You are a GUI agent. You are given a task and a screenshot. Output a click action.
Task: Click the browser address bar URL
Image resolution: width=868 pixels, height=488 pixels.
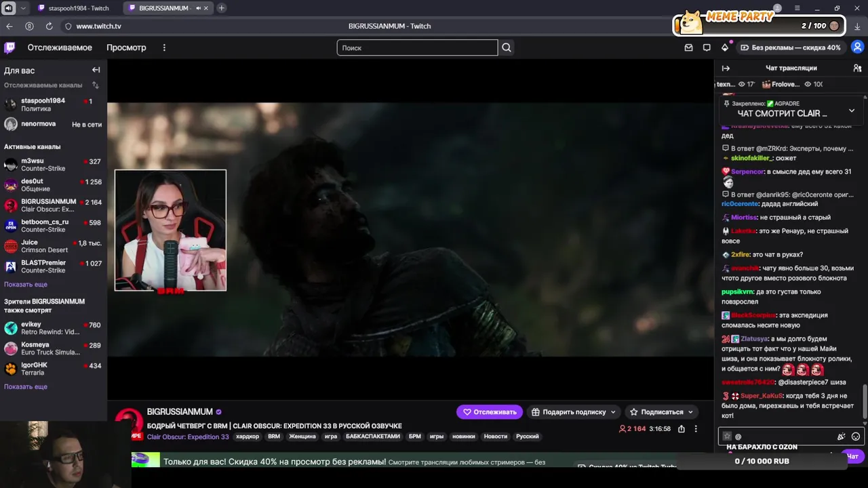point(99,26)
